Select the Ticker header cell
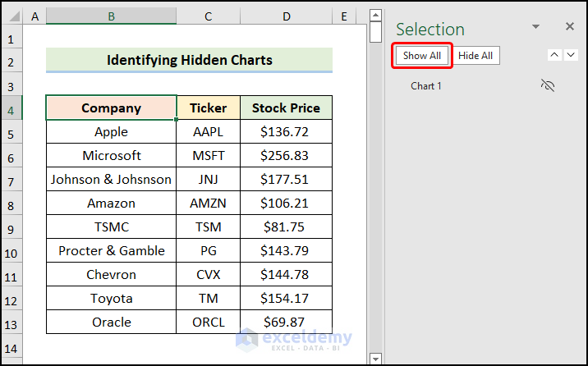The height and width of the screenshot is (366, 588). tap(208, 108)
